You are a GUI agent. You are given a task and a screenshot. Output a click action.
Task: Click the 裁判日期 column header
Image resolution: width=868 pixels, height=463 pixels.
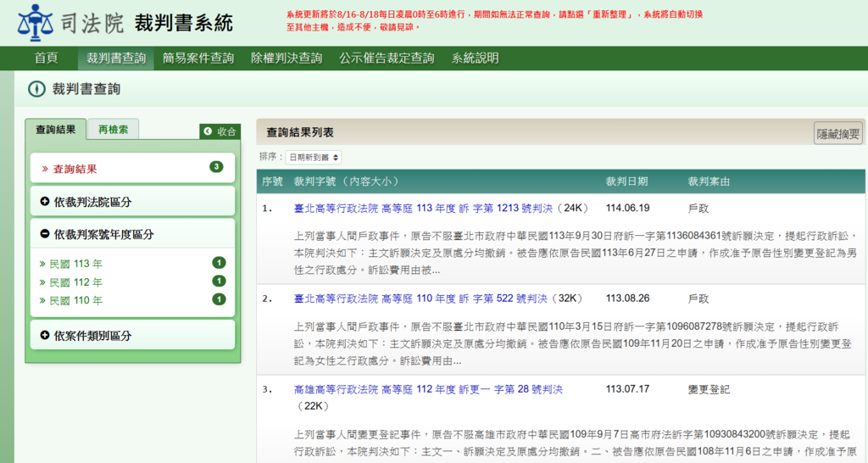(626, 181)
